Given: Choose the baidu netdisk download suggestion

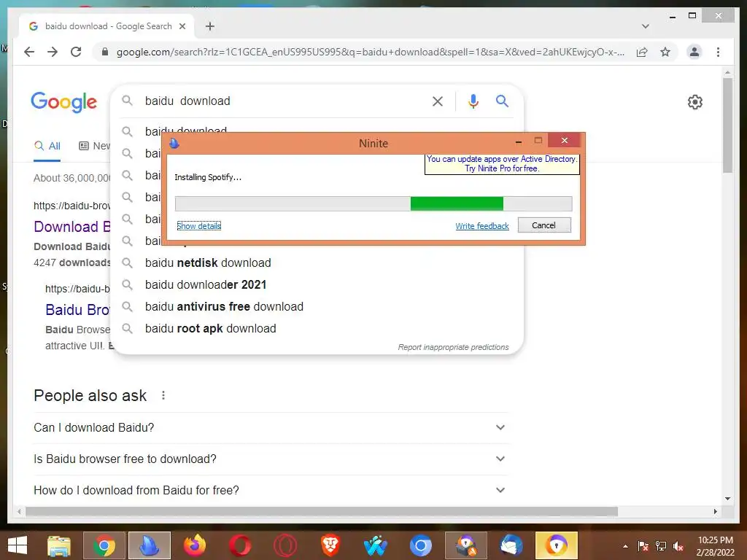Looking at the screenshot, I should click(x=208, y=262).
